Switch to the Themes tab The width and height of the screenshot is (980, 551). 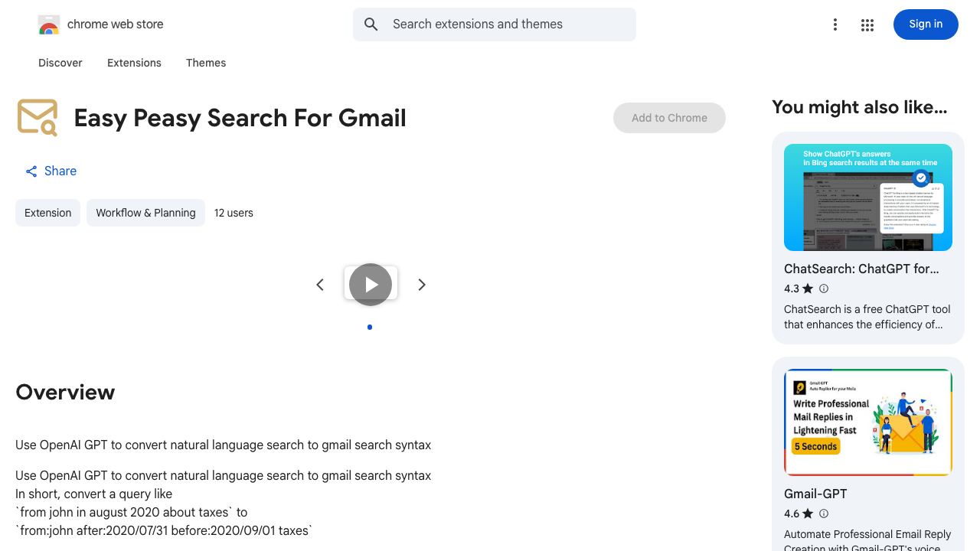click(x=206, y=63)
